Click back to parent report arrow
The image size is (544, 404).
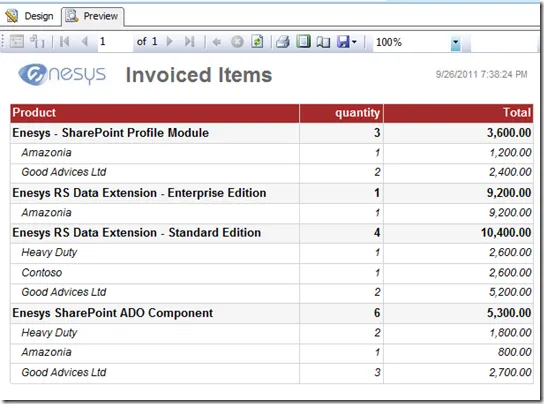[217, 42]
